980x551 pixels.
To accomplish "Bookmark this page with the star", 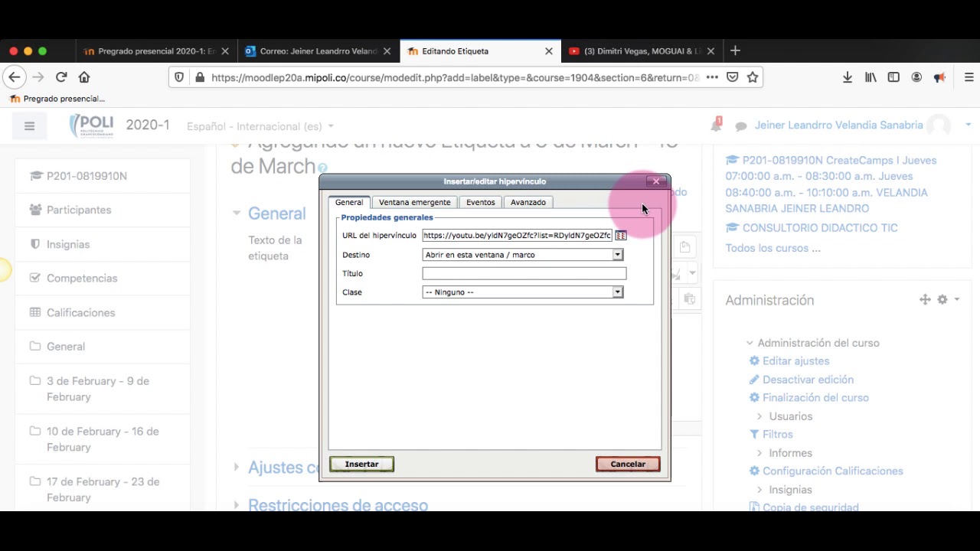I will (x=753, y=77).
